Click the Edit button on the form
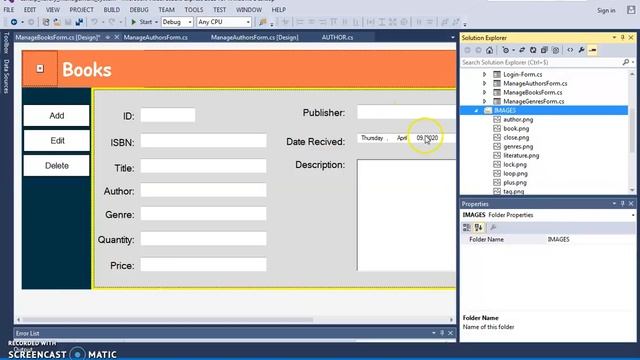 [x=57, y=140]
